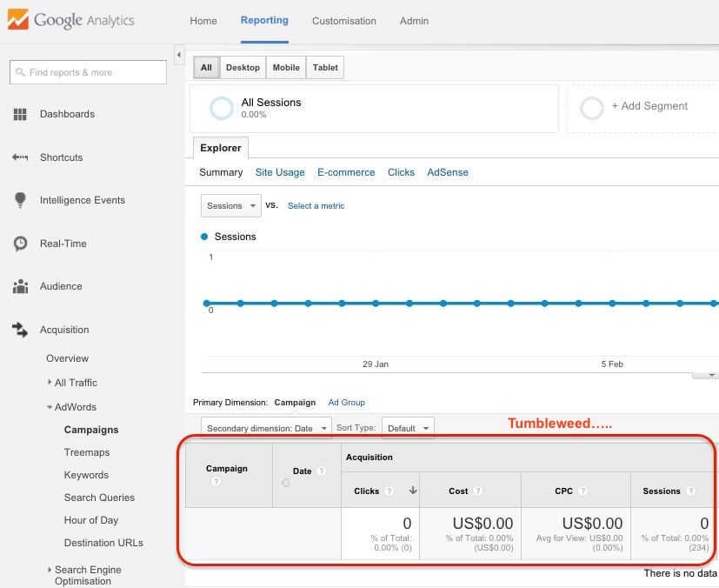Click Select a metric link
The width and height of the screenshot is (719, 588).
(316, 206)
